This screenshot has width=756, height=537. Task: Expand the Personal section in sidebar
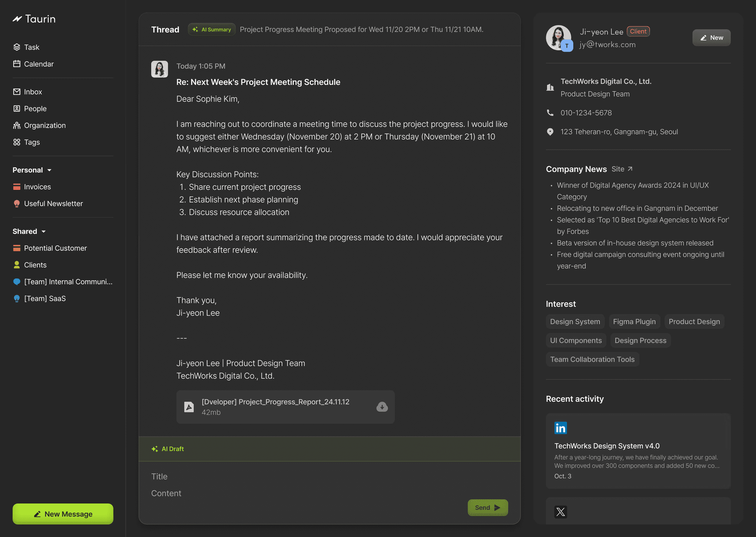[x=31, y=170]
